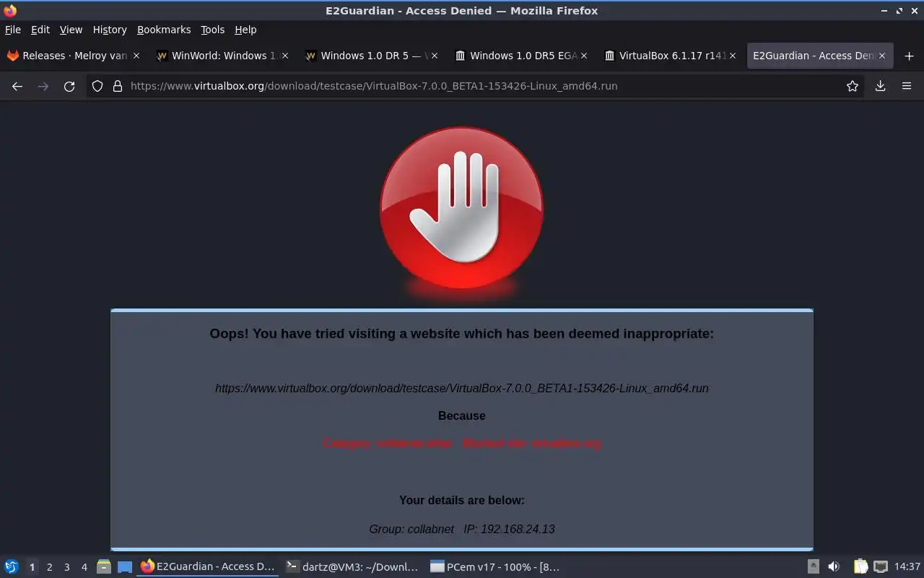Close the VirtualBox 6.1.17 tab
Viewport: 924px width, 578px height.
[x=732, y=56]
